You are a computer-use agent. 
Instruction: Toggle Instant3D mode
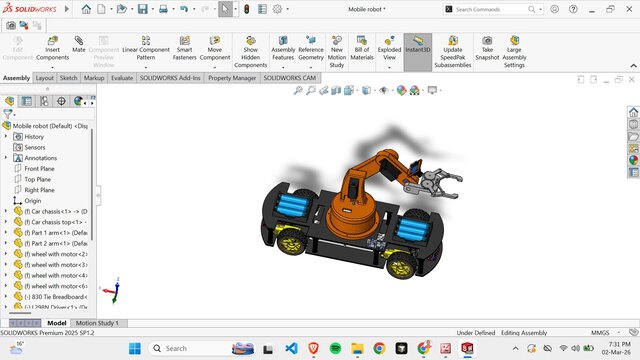[x=418, y=52]
